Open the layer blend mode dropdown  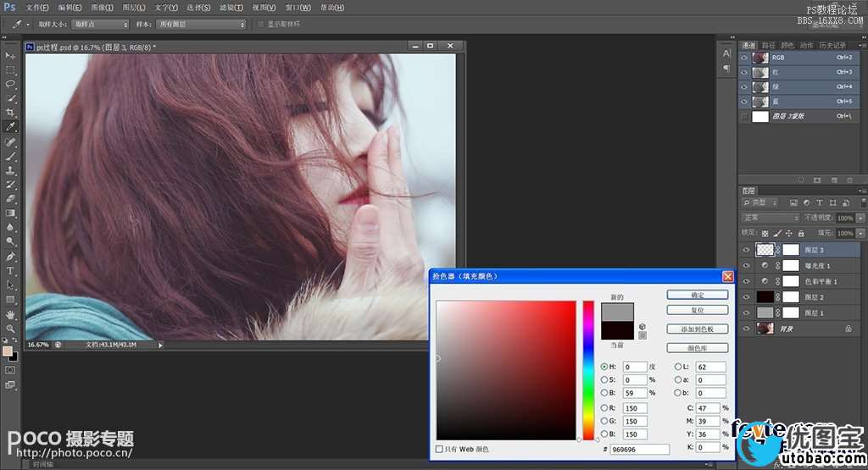771,218
